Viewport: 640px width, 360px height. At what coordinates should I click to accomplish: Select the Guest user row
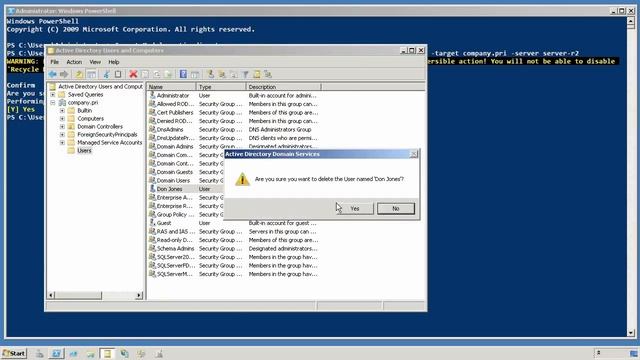[x=233, y=223]
